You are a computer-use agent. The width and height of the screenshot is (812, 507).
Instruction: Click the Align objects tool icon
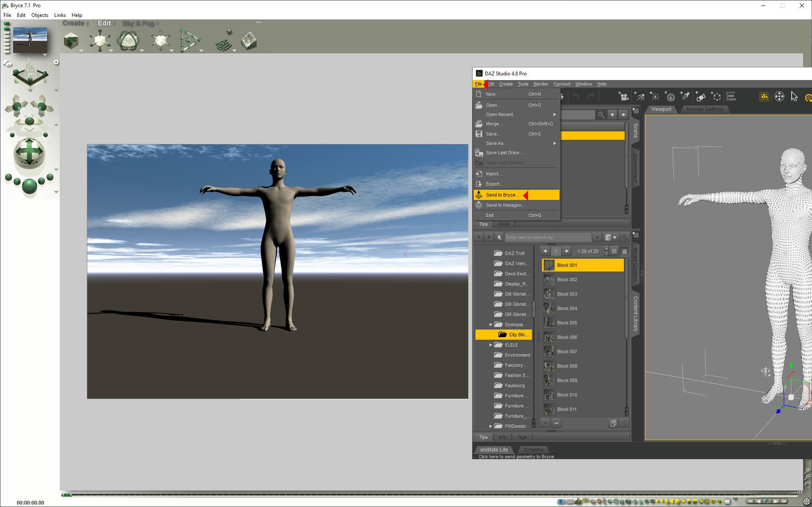click(x=189, y=41)
